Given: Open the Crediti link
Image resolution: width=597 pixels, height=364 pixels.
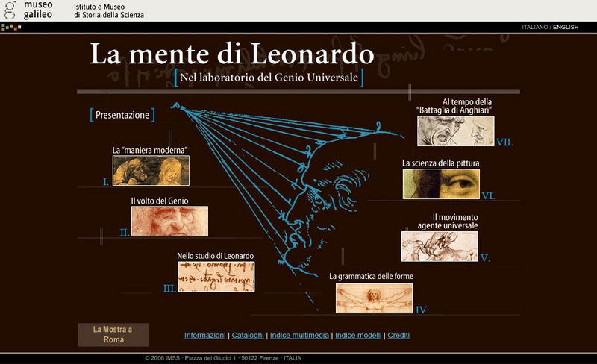Looking at the screenshot, I should (398, 336).
